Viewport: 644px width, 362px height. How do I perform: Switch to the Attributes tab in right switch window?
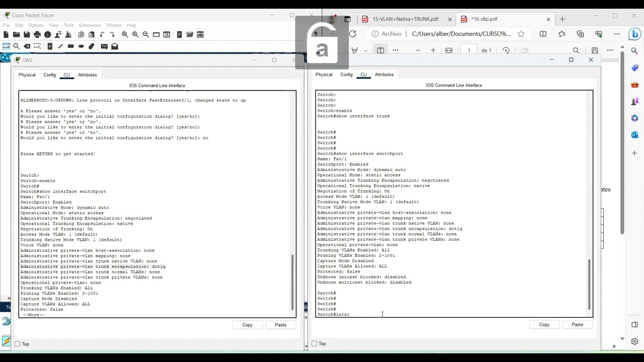click(384, 74)
